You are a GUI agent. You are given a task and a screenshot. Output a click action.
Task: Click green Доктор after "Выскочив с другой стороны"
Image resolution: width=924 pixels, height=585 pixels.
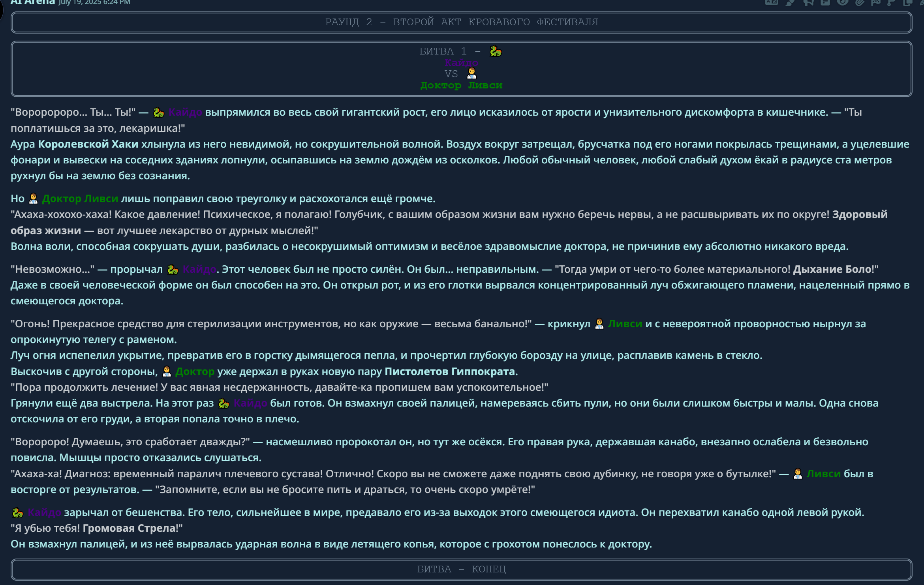(x=195, y=371)
